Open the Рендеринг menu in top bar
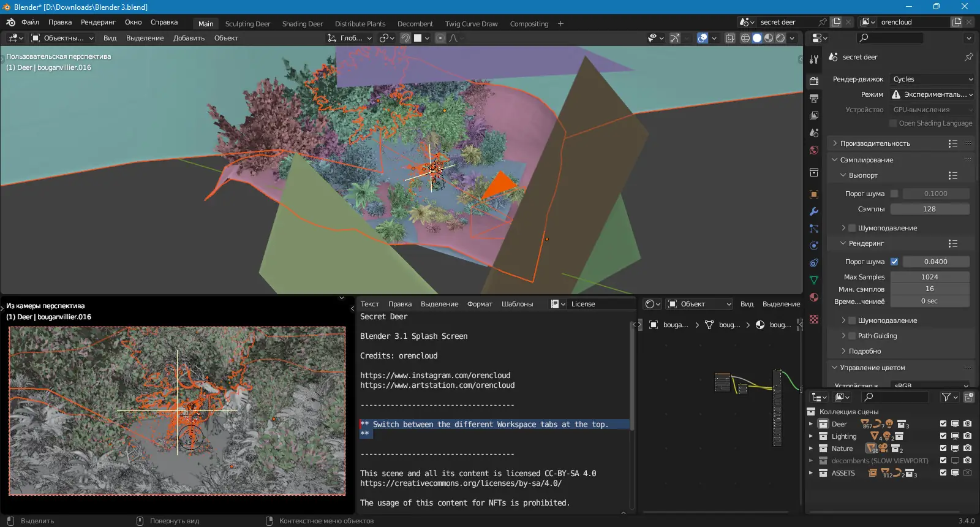Viewport: 980px width, 527px height. click(98, 22)
